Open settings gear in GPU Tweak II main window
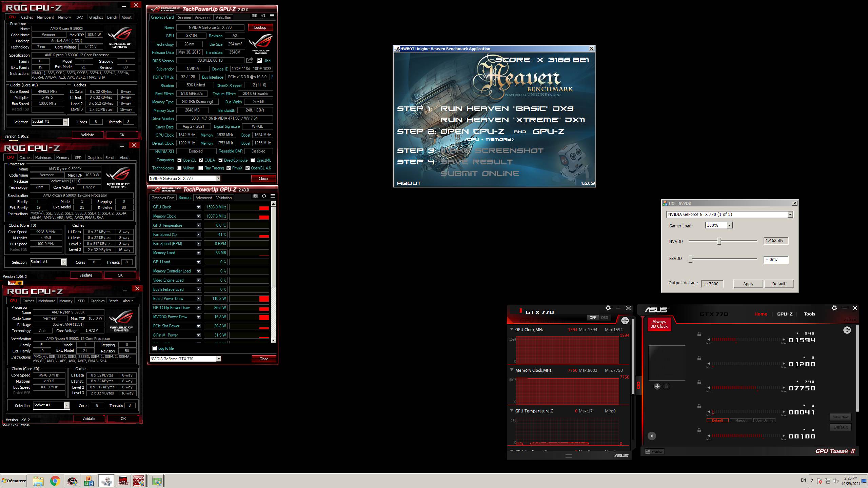This screenshot has width=868, height=488. tap(834, 308)
